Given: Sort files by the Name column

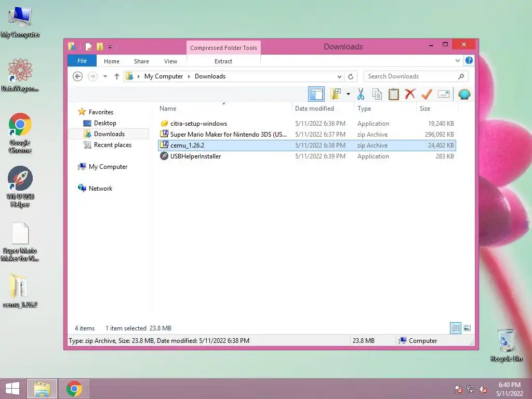Looking at the screenshot, I should (x=224, y=108).
